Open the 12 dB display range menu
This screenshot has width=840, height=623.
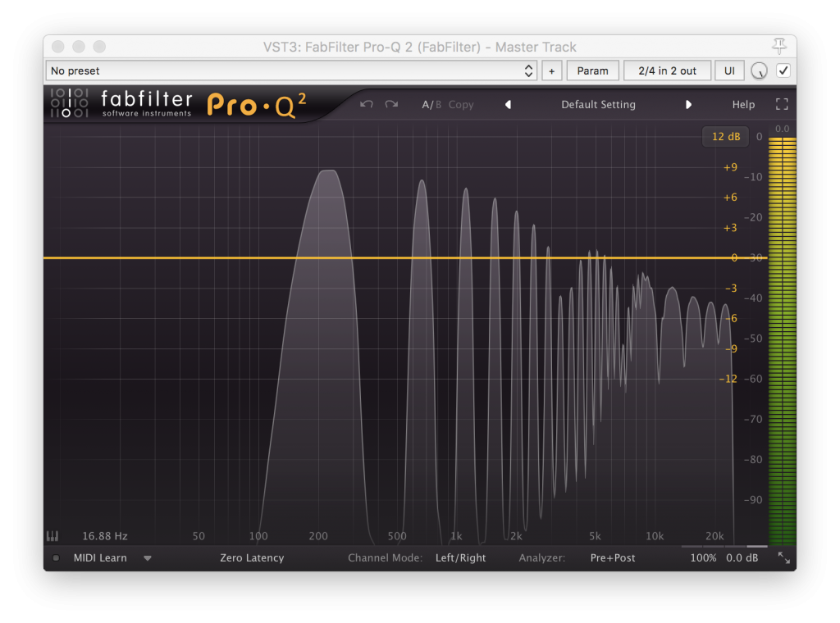pos(725,136)
